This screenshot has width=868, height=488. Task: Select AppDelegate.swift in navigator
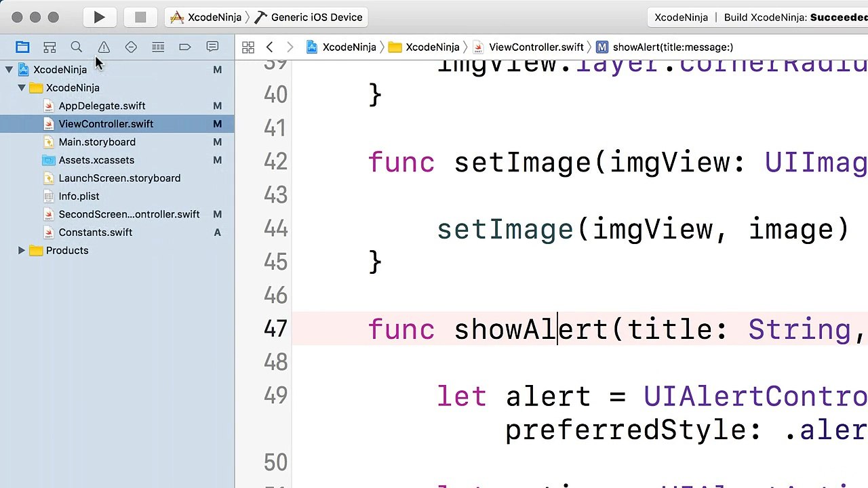pos(117,106)
